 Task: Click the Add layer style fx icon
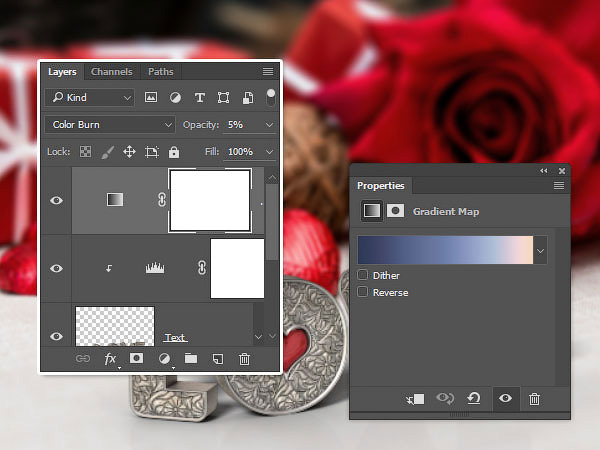coord(110,358)
